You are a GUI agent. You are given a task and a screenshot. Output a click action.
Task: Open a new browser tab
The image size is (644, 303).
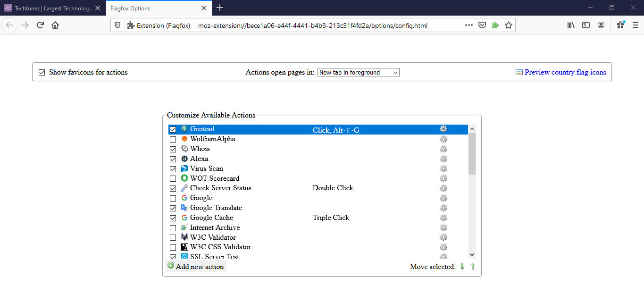coord(220,8)
